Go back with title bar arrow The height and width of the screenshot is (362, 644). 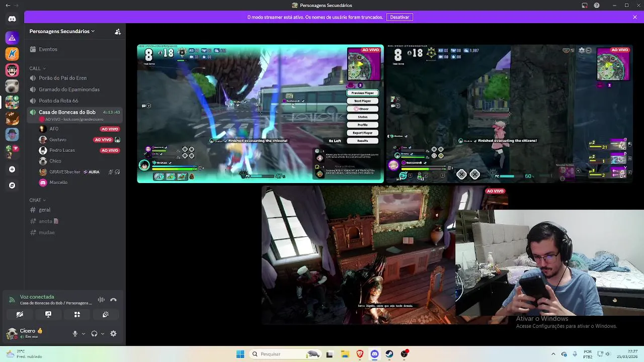[8, 6]
